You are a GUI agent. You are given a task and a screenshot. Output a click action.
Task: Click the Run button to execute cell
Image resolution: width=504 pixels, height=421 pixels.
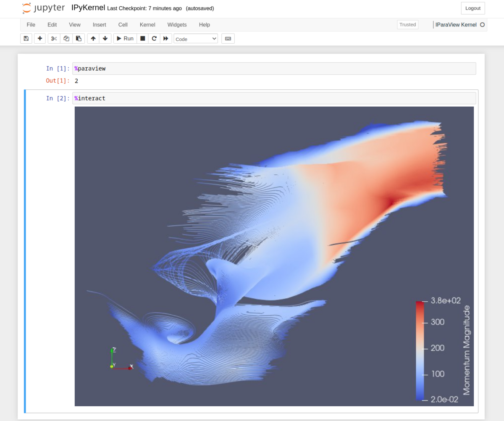point(125,38)
